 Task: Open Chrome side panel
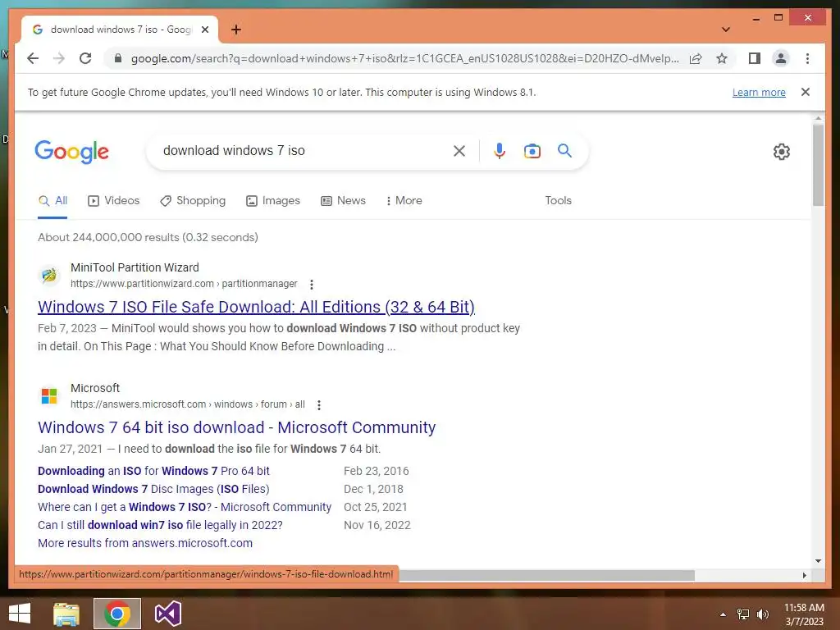coord(755,58)
